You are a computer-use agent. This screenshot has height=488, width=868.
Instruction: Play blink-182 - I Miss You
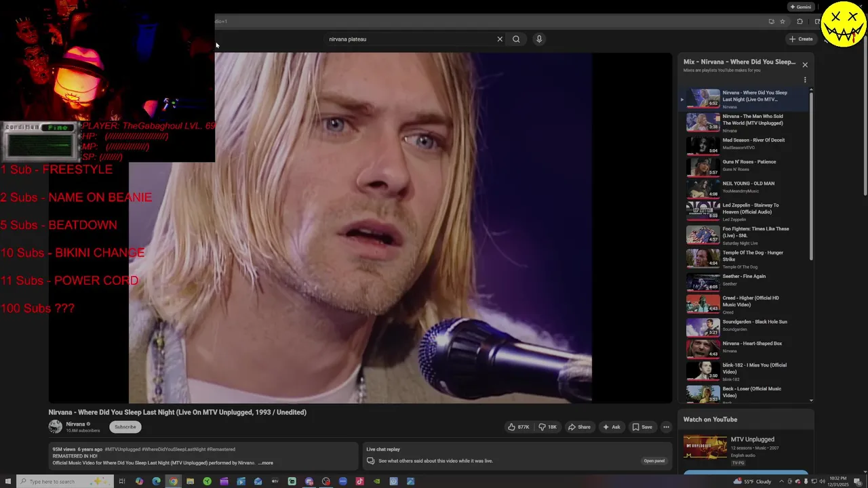tap(745, 371)
